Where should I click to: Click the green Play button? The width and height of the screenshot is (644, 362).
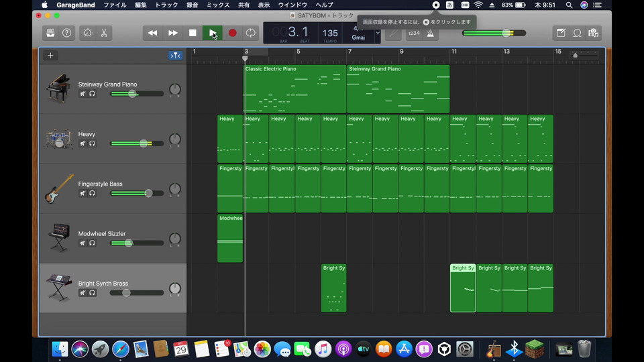(213, 33)
